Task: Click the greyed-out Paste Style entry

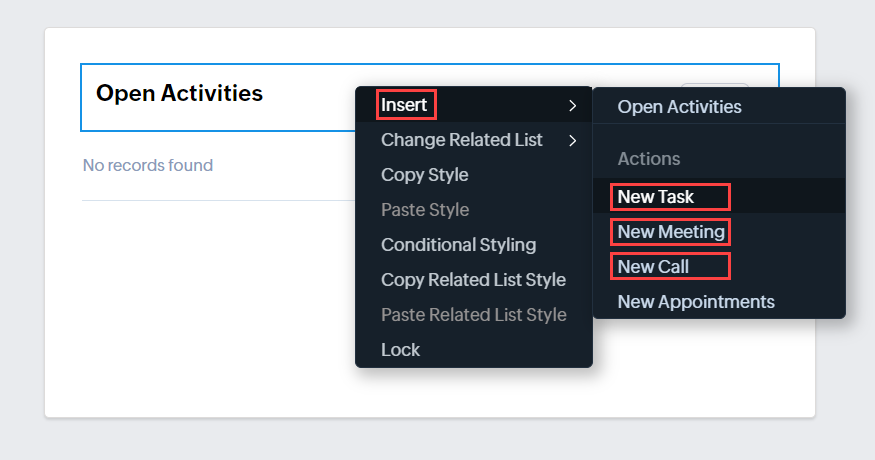Action: coord(424,210)
